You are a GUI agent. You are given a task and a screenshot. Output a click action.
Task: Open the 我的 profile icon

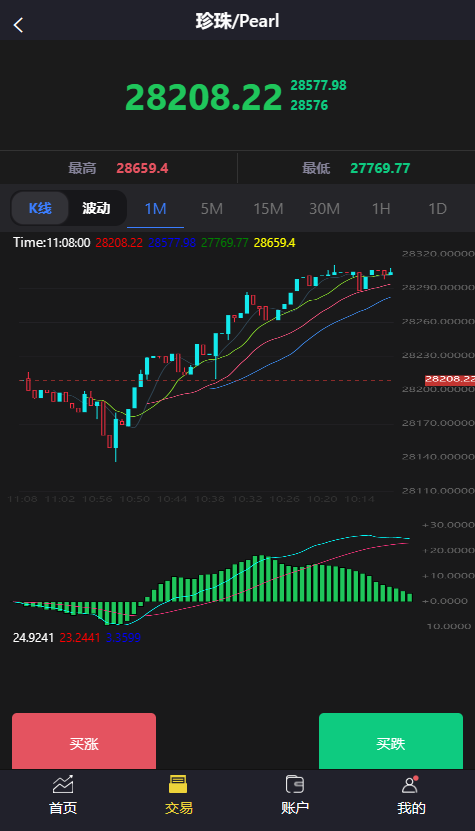pyautogui.click(x=410, y=784)
